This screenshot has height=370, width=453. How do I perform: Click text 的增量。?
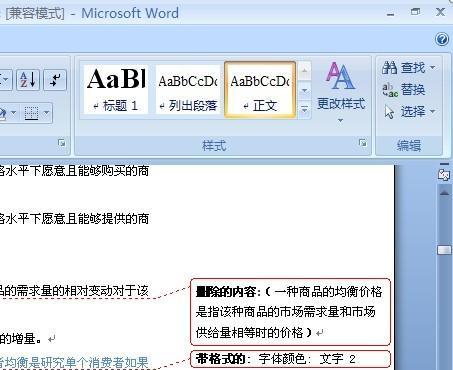click(21, 339)
